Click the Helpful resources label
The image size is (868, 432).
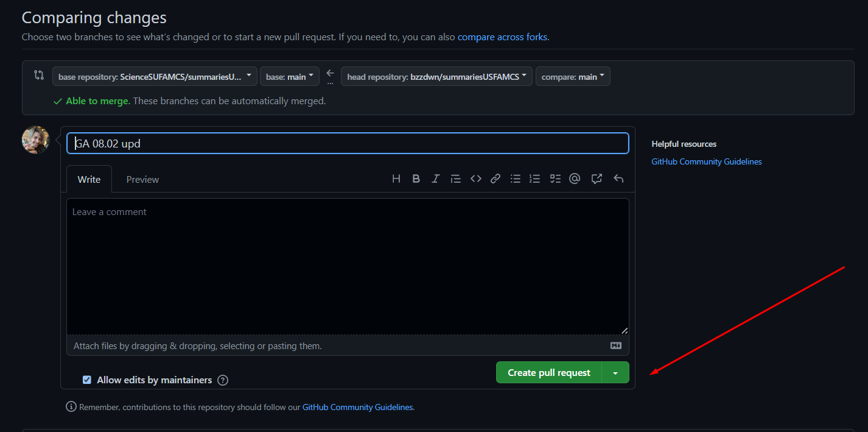pos(684,144)
